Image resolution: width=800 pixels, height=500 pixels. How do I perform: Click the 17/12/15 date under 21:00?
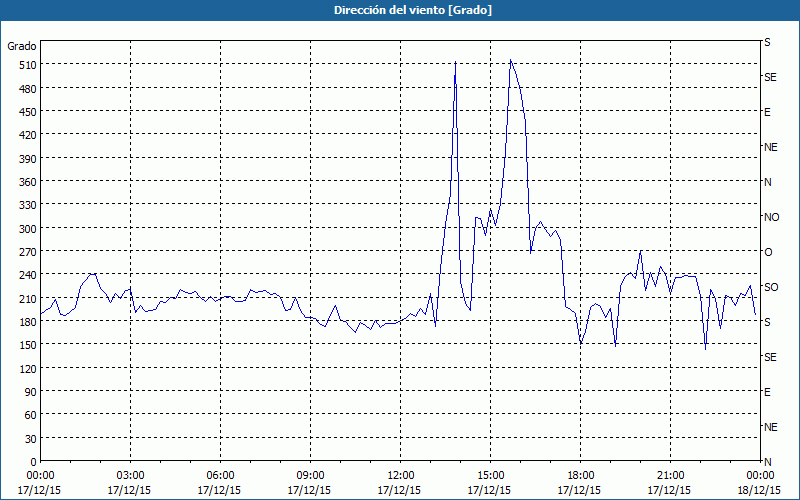(x=669, y=490)
